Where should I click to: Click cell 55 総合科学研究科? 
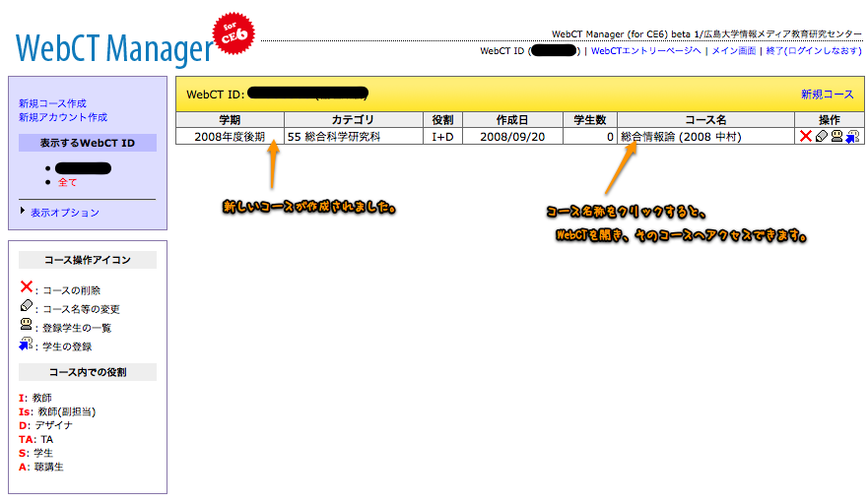[x=353, y=137]
